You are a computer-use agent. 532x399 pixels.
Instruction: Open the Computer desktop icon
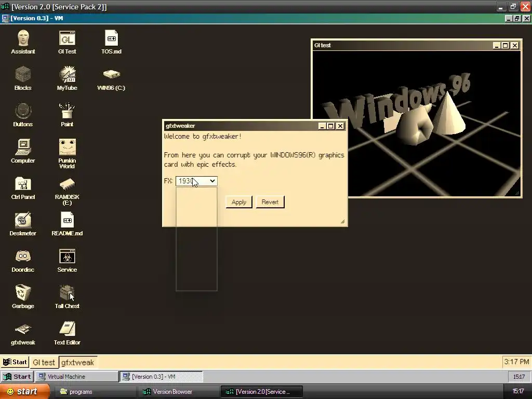tap(23, 151)
